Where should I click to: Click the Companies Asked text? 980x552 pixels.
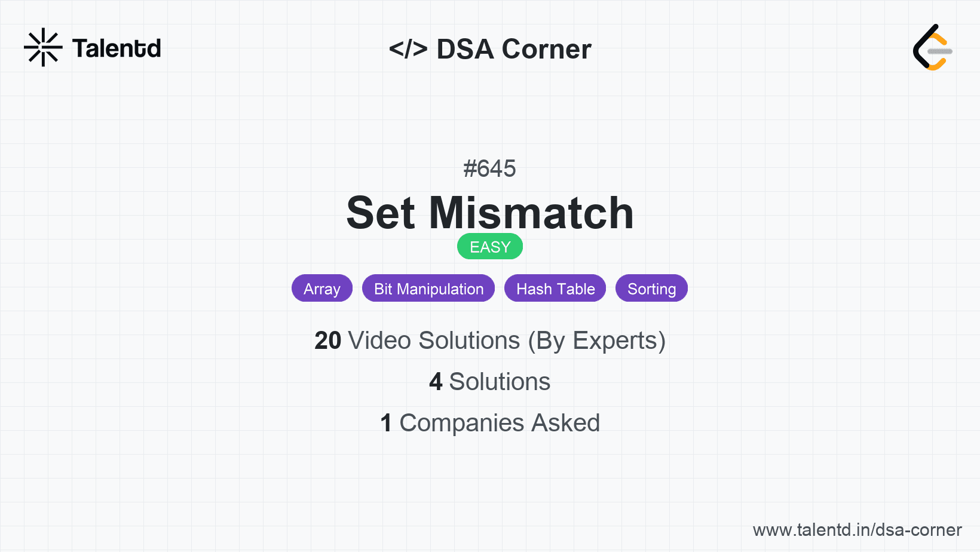pyautogui.click(x=500, y=423)
